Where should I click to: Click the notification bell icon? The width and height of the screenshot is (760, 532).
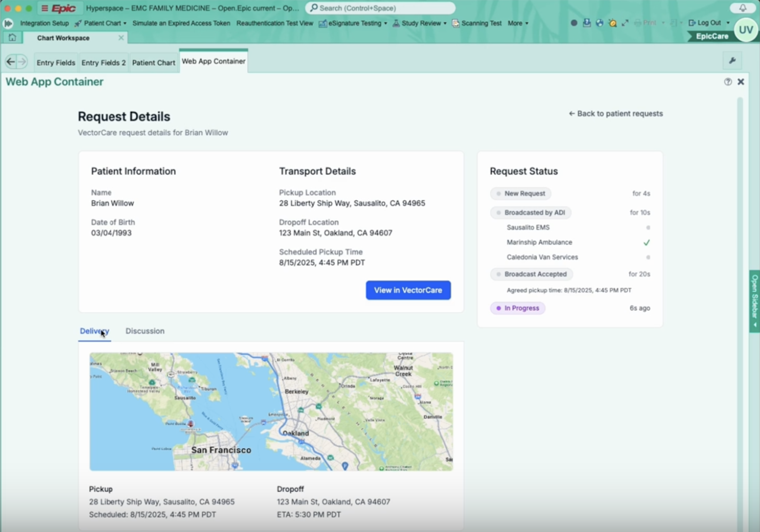pyautogui.click(x=742, y=8)
